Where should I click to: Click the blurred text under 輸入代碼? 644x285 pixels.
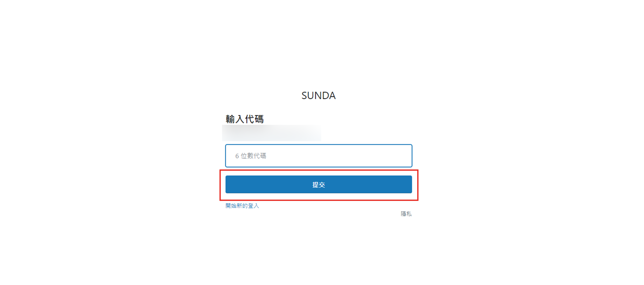click(271, 133)
